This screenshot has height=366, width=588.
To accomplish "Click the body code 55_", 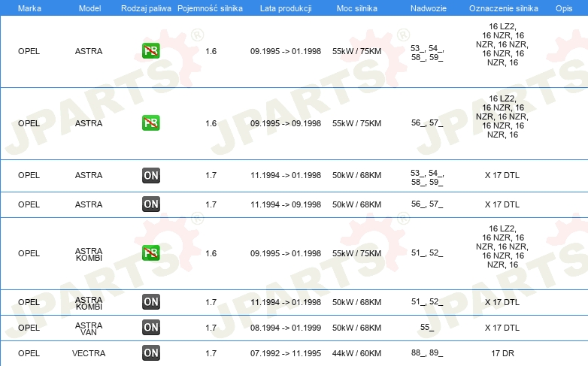I will pyautogui.click(x=427, y=328).
